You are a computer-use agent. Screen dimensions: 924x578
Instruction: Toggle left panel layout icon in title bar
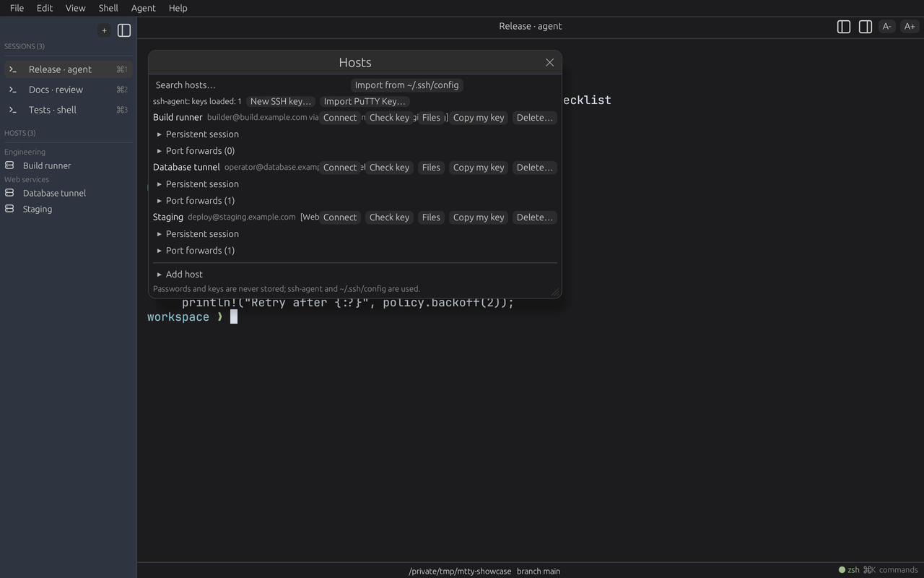844,27
